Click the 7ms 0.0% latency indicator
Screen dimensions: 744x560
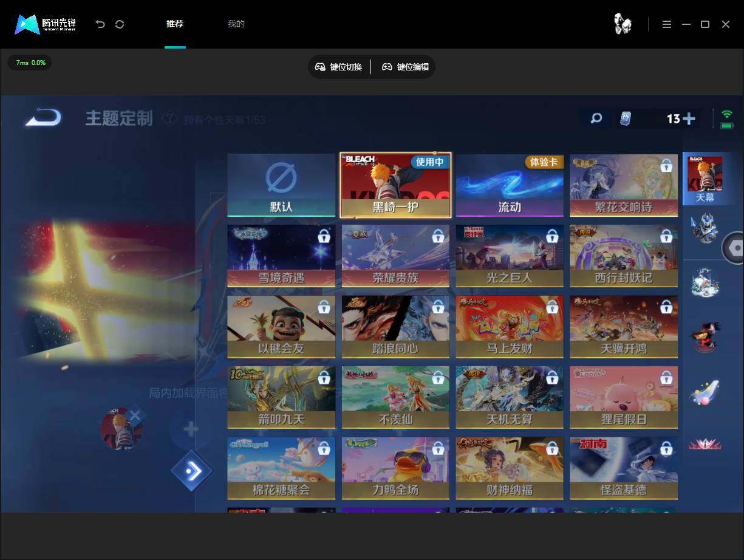click(30, 63)
